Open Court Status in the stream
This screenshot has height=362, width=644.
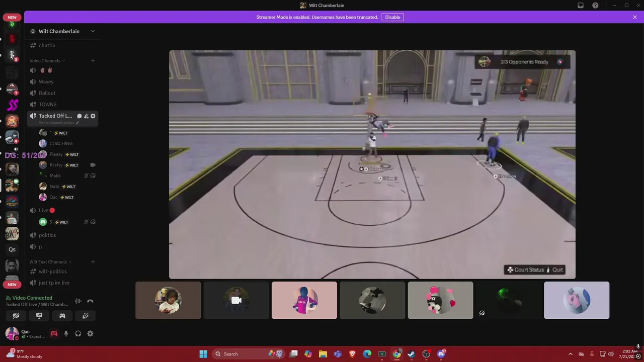[x=525, y=270]
